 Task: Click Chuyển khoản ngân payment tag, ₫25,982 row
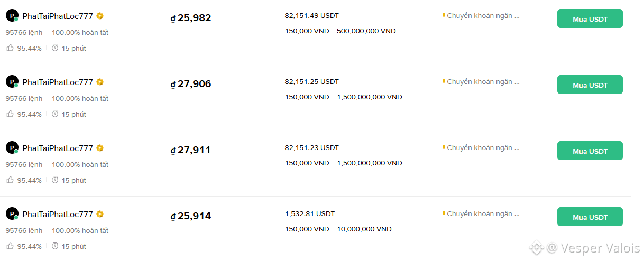pyautogui.click(x=481, y=16)
